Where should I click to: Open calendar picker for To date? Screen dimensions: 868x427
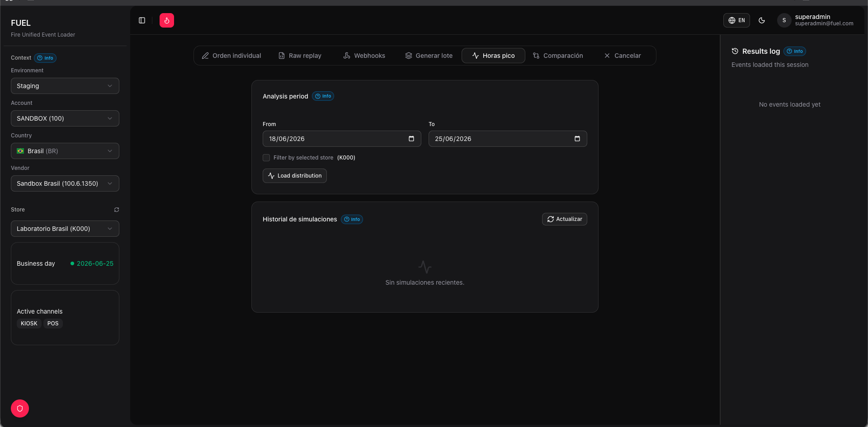[x=577, y=139]
